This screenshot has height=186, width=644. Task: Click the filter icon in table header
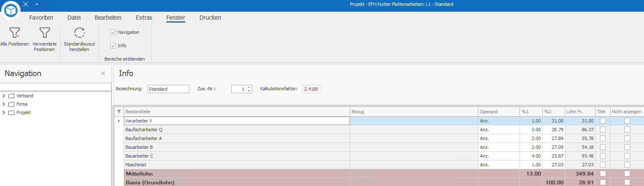119,112
